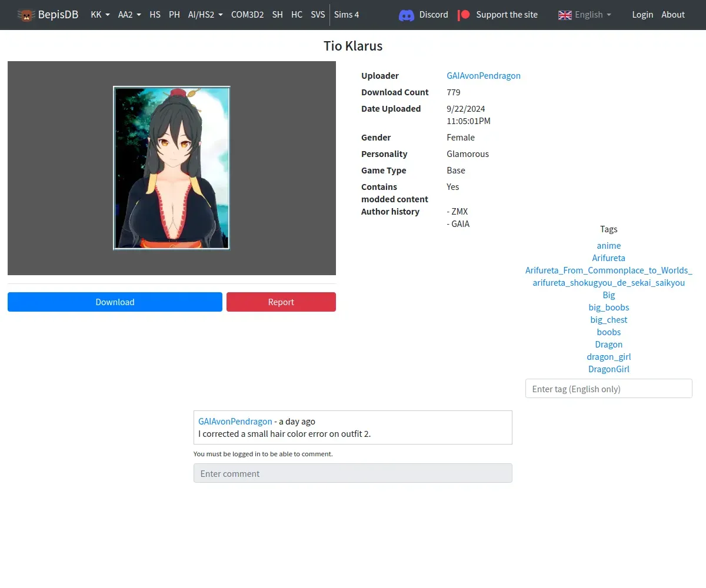The height and width of the screenshot is (588, 706).
Task: Open the SVS section
Action: 318,15
